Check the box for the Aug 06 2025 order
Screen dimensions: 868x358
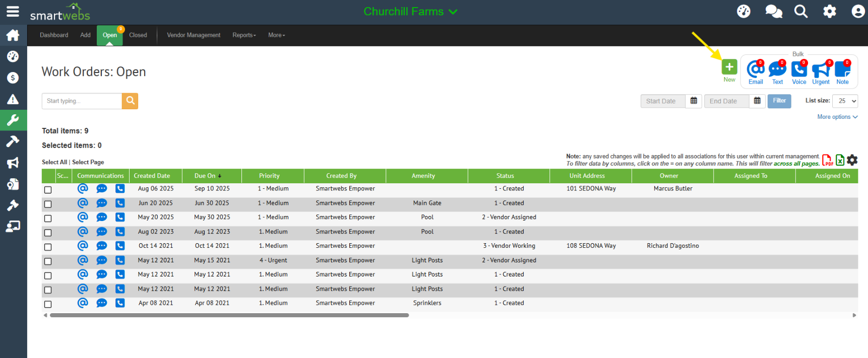tap(48, 190)
